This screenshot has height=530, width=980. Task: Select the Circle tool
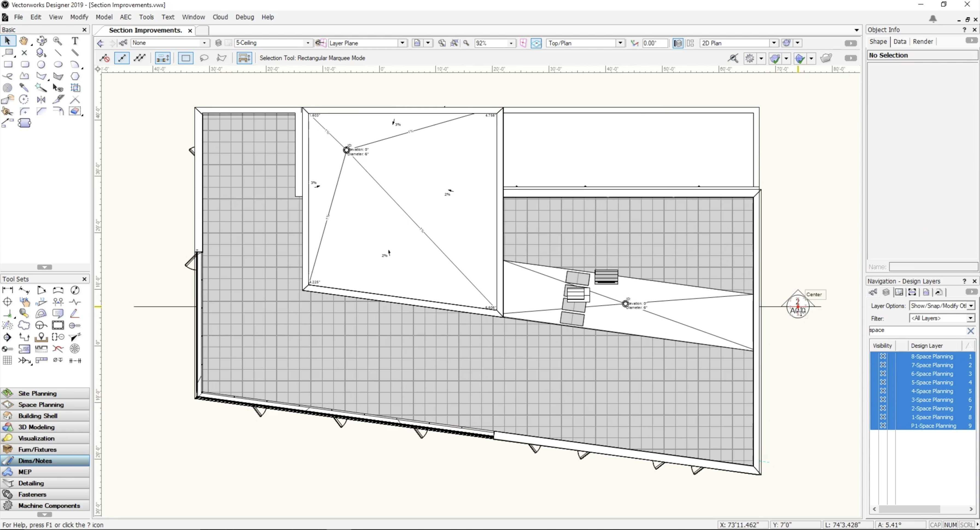[41, 64]
